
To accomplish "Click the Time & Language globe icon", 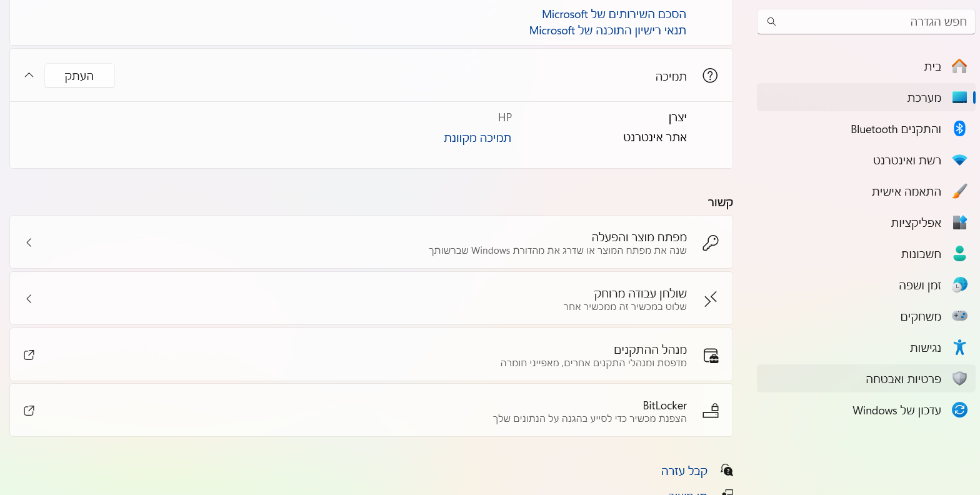I will pyautogui.click(x=959, y=285).
